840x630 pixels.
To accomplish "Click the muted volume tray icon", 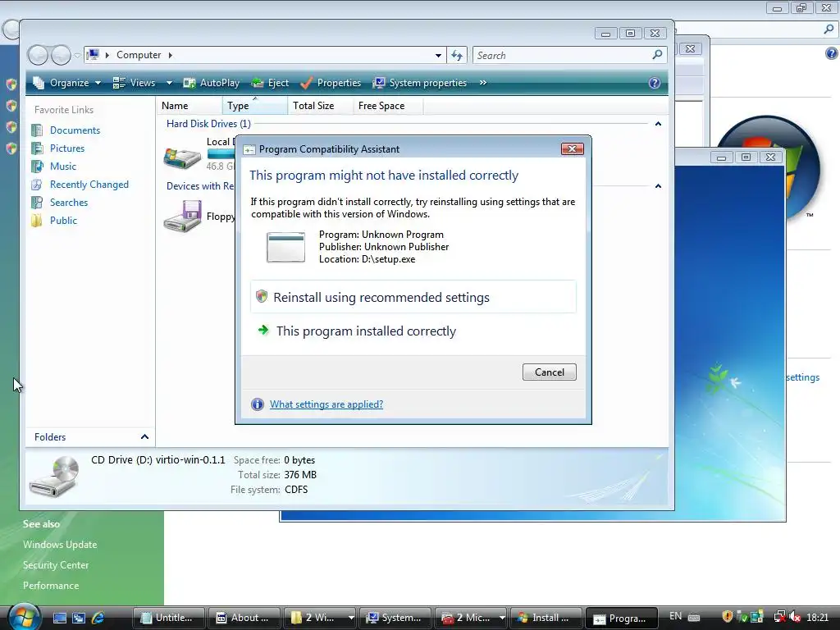I will pos(794,617).
